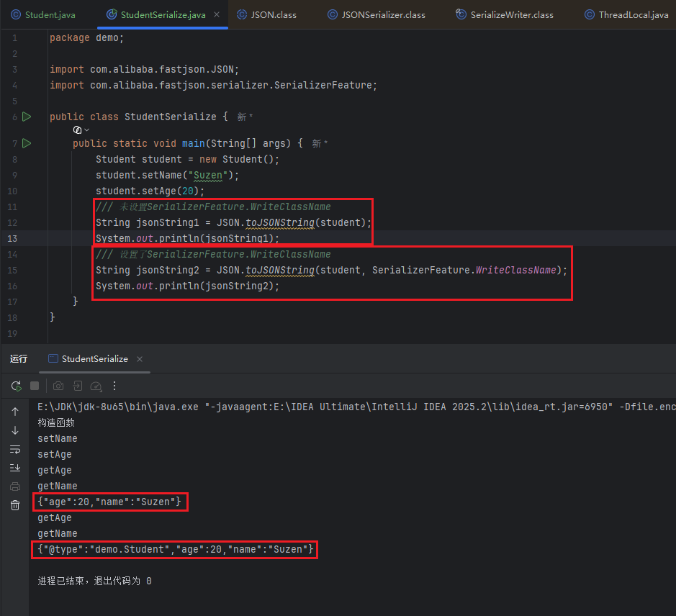Switch to the SerializeWriter.class tab

pyautogui.click(x=505, y=14)
